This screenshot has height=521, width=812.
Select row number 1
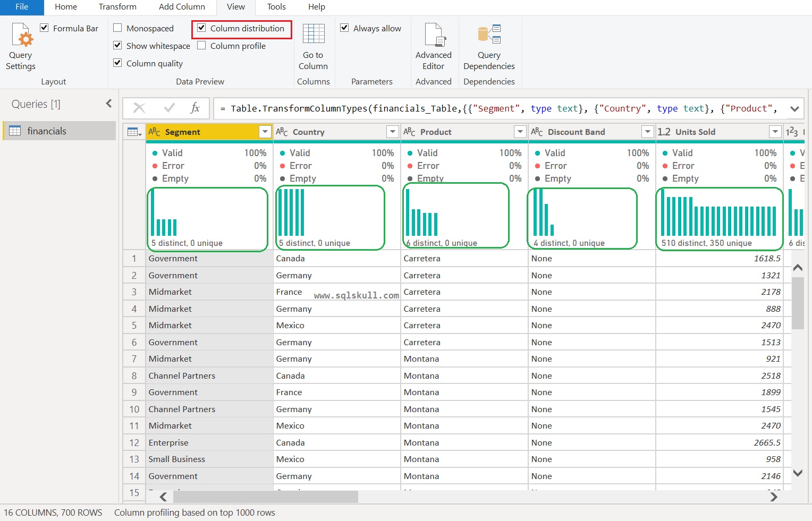tap(134, 258)
